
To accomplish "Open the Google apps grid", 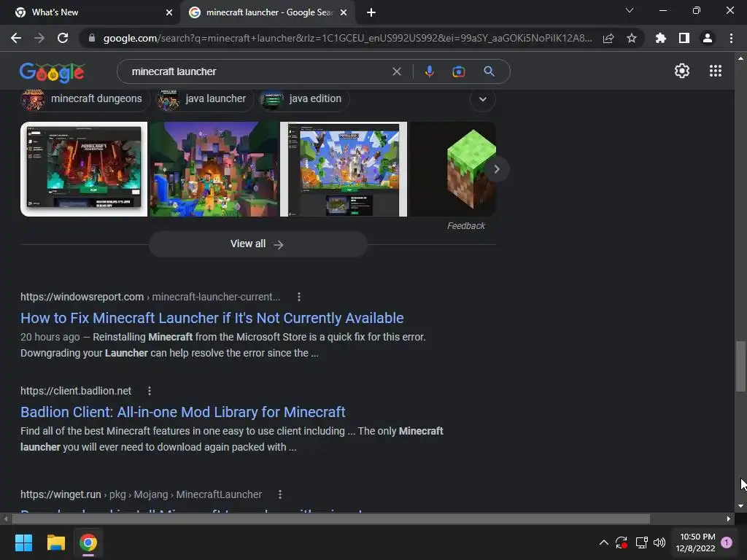I will tap(715, 71).
